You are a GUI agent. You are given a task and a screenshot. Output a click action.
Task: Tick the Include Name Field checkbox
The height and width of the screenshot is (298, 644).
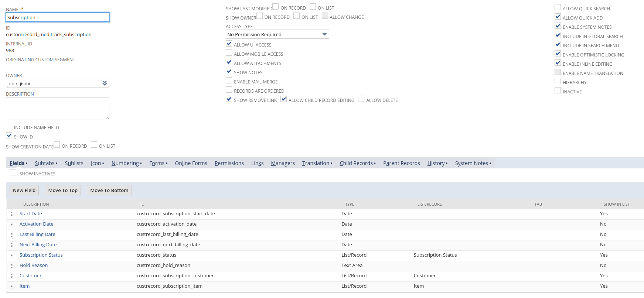point(9,127)
